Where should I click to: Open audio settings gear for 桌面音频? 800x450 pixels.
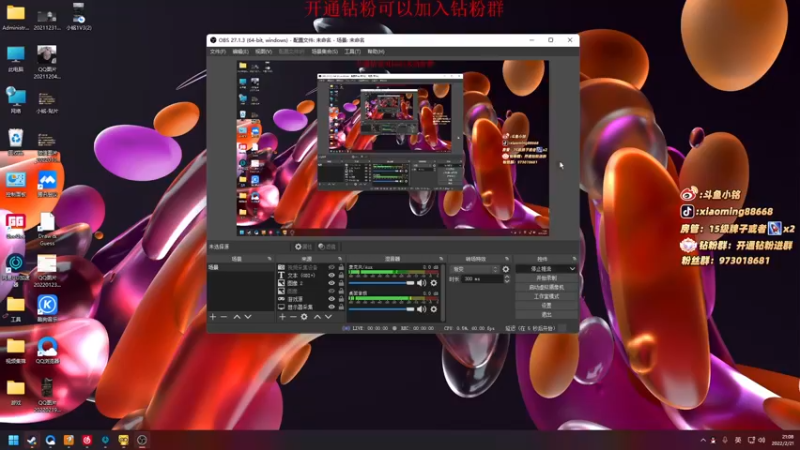click(x=434, y=309)
